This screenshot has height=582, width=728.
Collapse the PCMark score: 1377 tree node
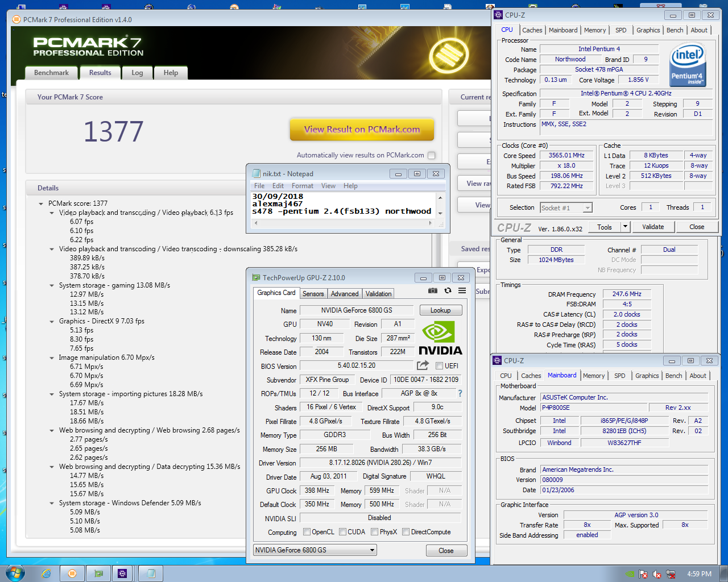coord(41,203)
